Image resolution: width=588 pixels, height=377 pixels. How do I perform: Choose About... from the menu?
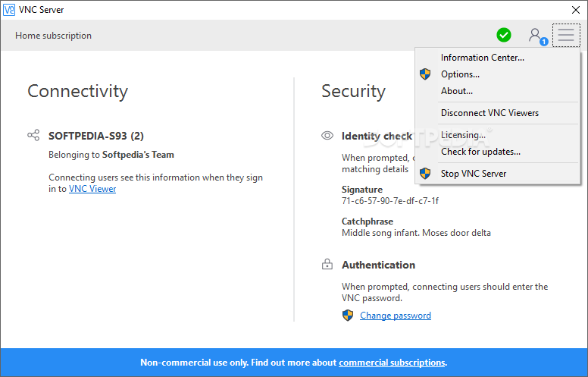497,91
